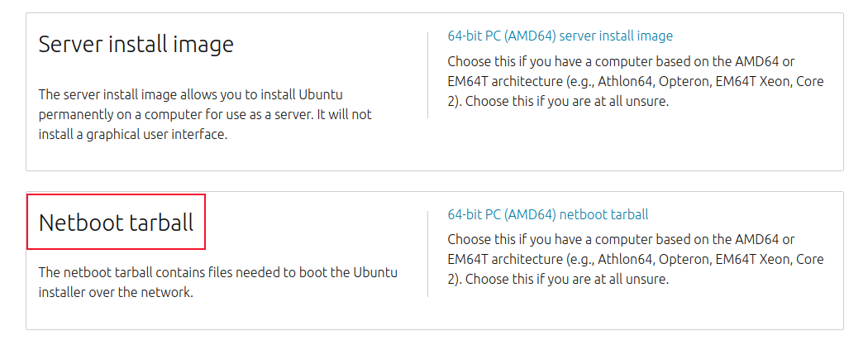Open the AMD64 netboot tarball link
Image resolution: width=868 pixels, height=350 pixels.
pos(547,215)
